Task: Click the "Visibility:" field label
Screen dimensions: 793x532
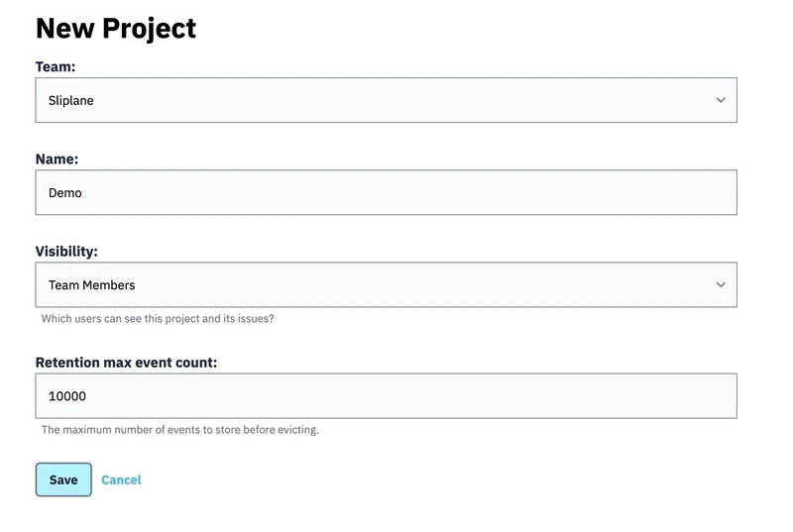Action: tap(66, 251)
